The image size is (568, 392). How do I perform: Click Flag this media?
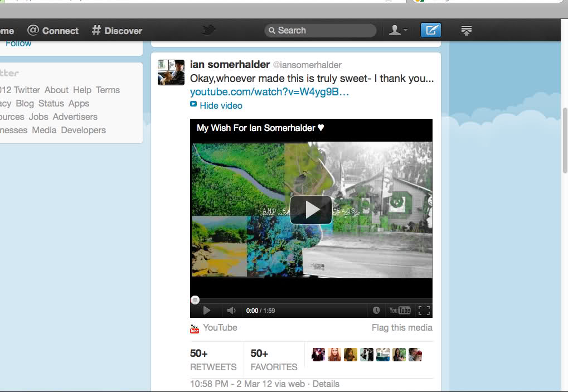pos(402,327)
